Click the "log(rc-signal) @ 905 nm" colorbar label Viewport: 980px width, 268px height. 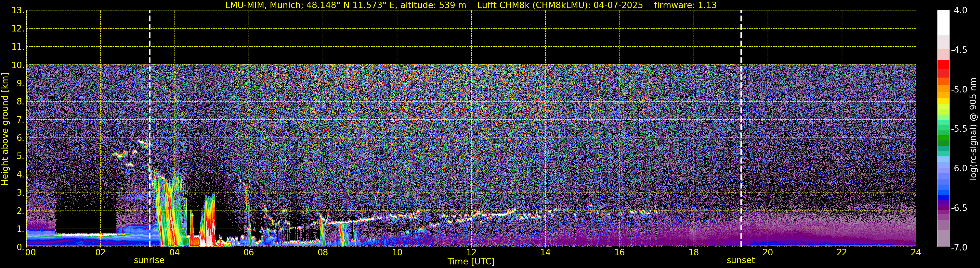[x=973, y=129]
